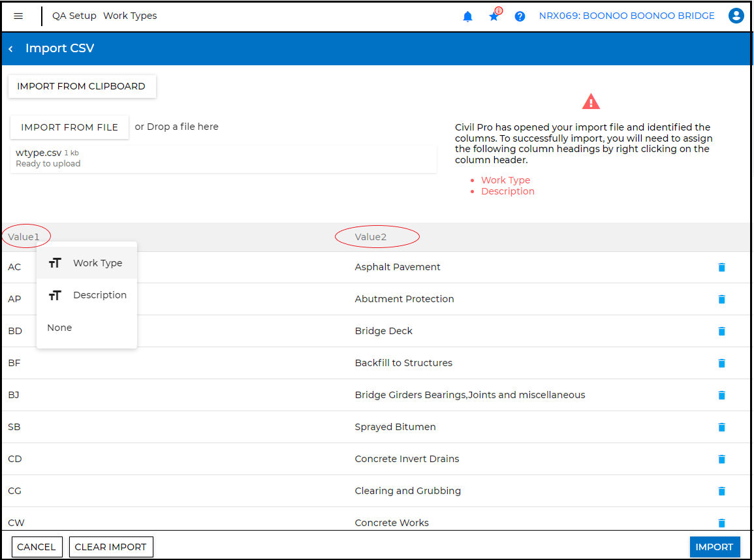Click the 'Backfill to Structures' cell
This screenshot has width=754, height=560.
click(404, 363)
